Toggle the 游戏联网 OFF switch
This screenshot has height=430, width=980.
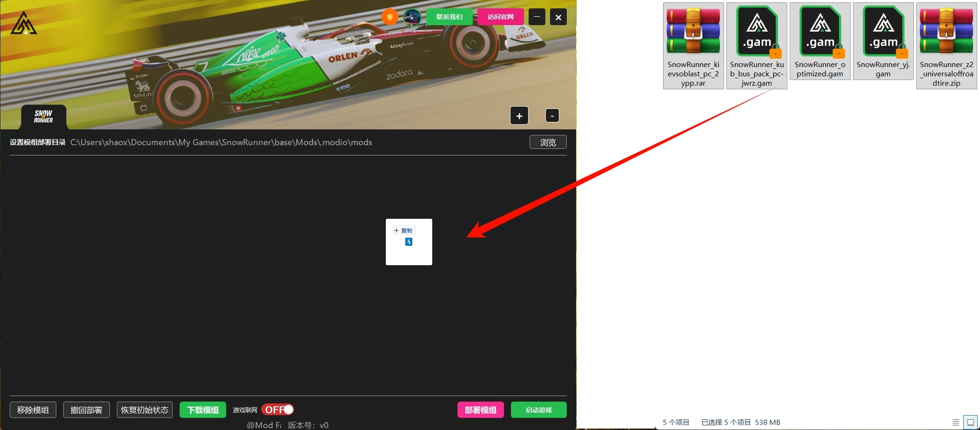[x=278, y=410]
